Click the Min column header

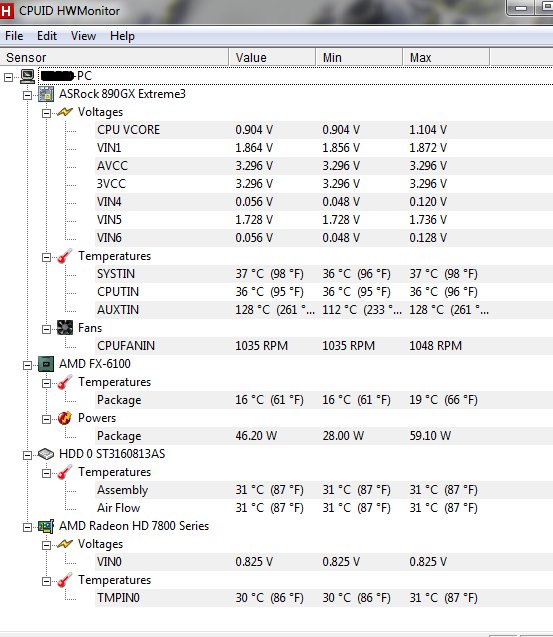tap(359, 57)
